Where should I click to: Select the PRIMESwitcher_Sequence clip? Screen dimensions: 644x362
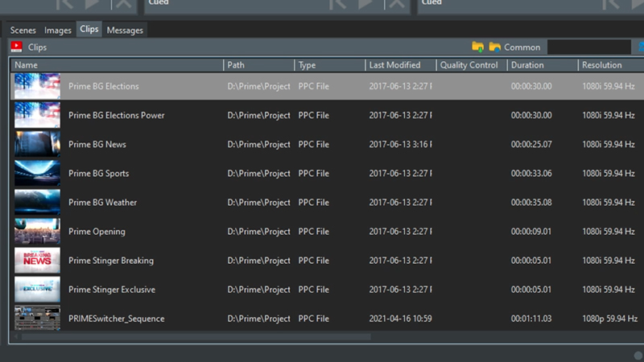tap(116, 319)
